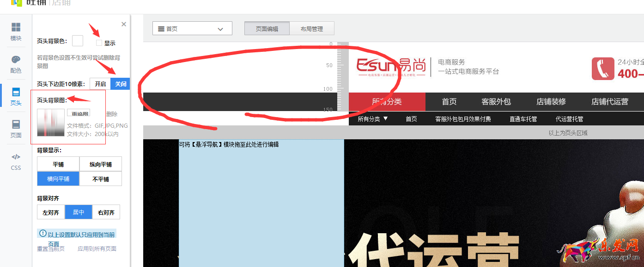Open the 页面 page settings icon
This screenshot has height=267, width=644.
(16, 129)
